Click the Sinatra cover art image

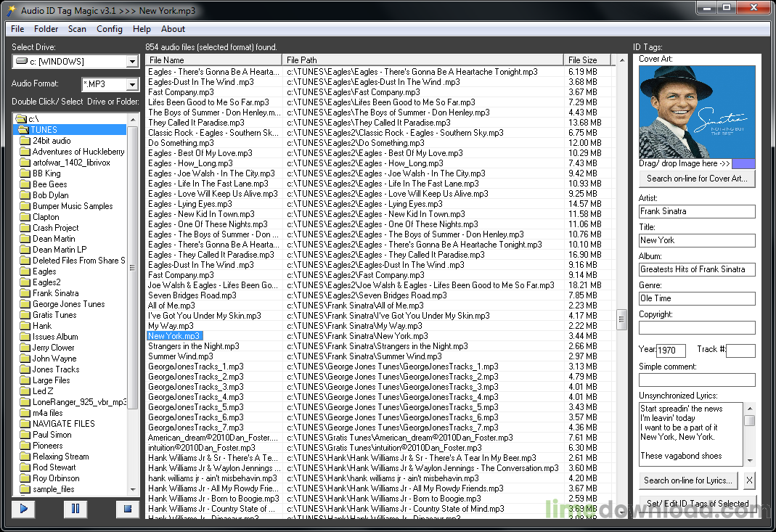pyautogui.click(x=697, y=112)
